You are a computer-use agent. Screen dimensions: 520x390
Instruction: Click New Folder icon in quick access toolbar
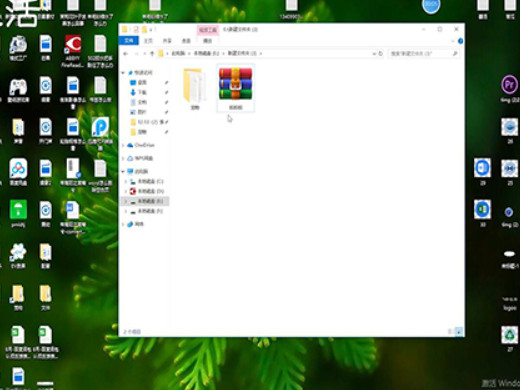(144, 30)
